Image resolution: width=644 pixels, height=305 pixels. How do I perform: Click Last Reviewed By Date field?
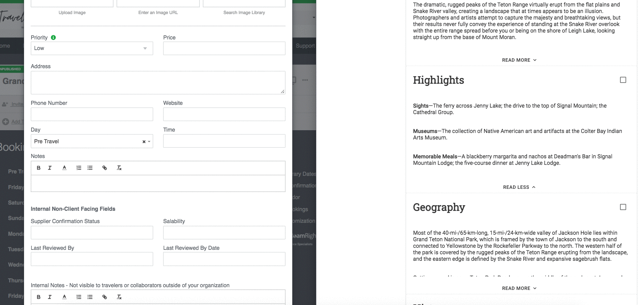[224, 259]
